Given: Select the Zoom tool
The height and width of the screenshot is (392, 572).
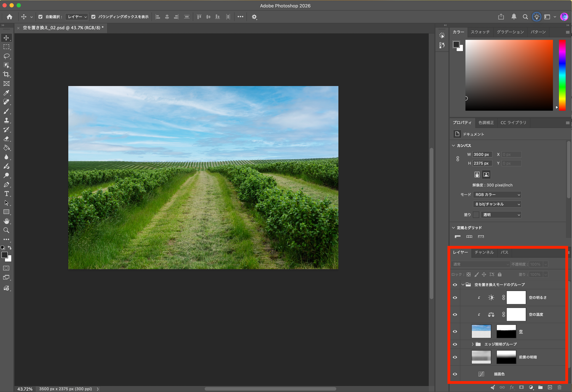Looking at the screenshot, I should tap(6, 230).
